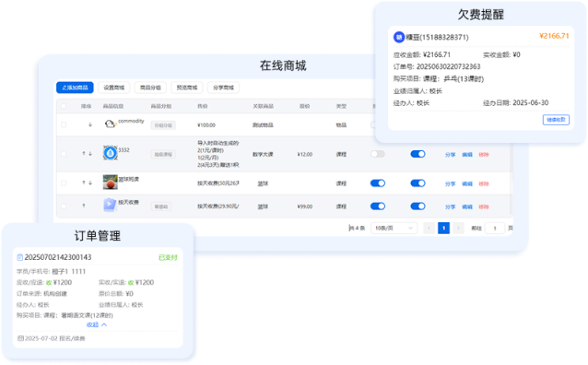
Task: Click the basketball photo thumbnail
Action: click(x=111, y=182)
